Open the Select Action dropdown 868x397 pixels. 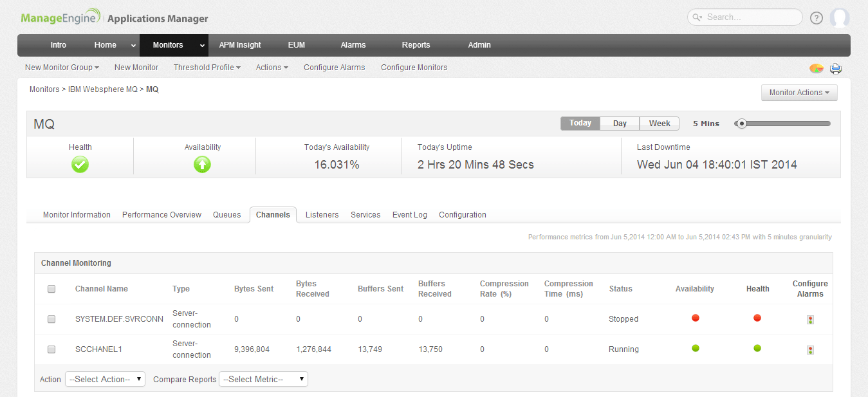pyautogui.click(x=105, y=380)
